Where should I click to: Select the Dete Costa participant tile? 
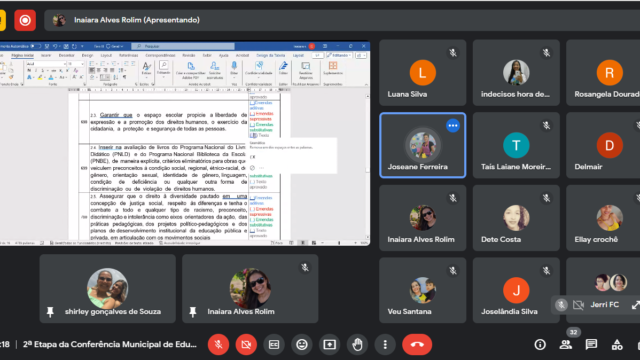[516, 218]
